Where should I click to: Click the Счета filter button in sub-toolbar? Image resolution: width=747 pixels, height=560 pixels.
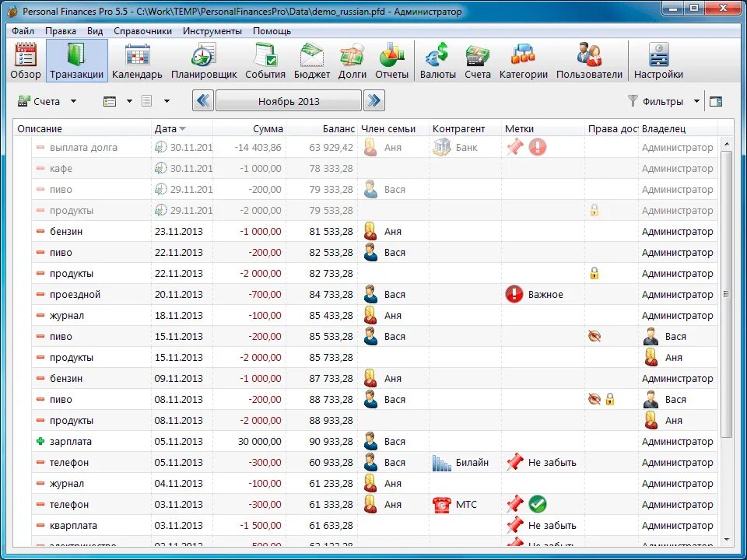pos(39,101)
